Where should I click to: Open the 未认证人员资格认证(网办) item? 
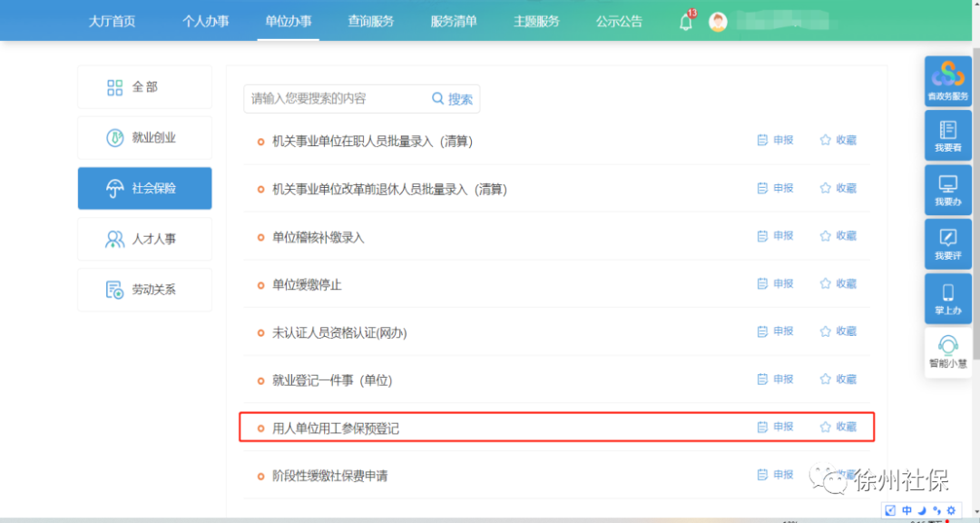[339, 333]
